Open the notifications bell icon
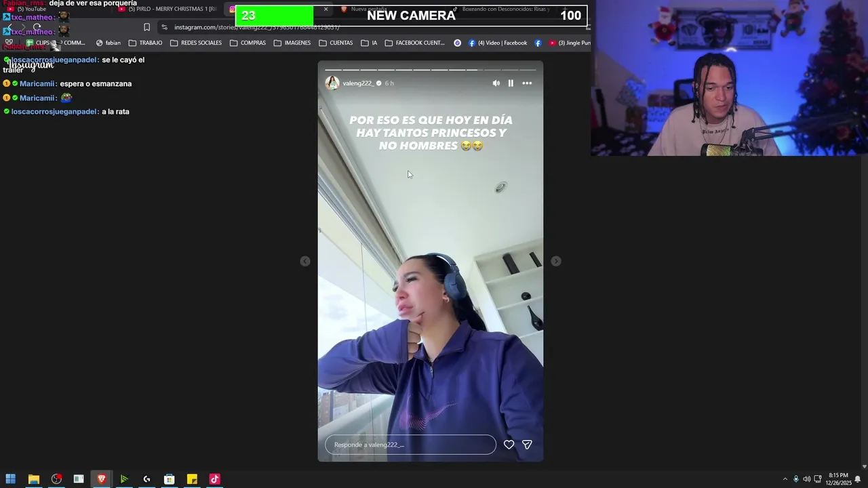The image size is (868, 488). click(x=858, y=479)
